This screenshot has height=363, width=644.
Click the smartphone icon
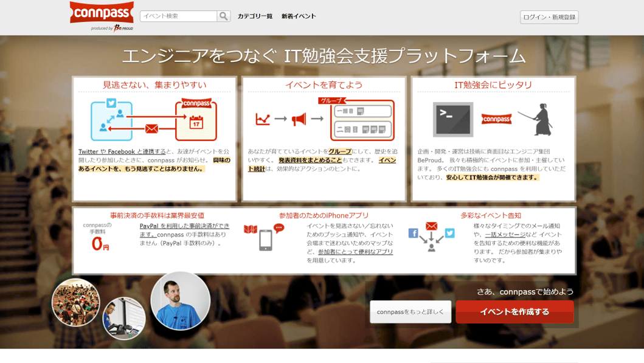(265, 240)
